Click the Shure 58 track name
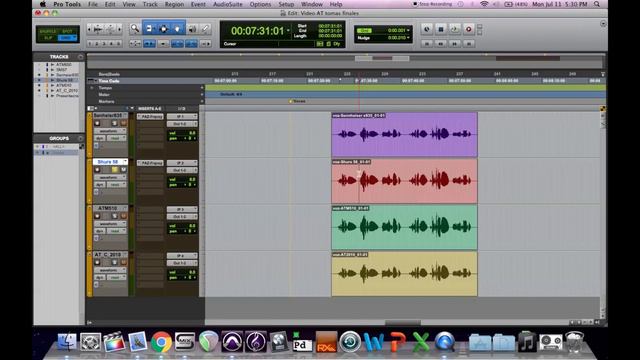This screenshot has width=640, height=360. (x=108, y=162)
